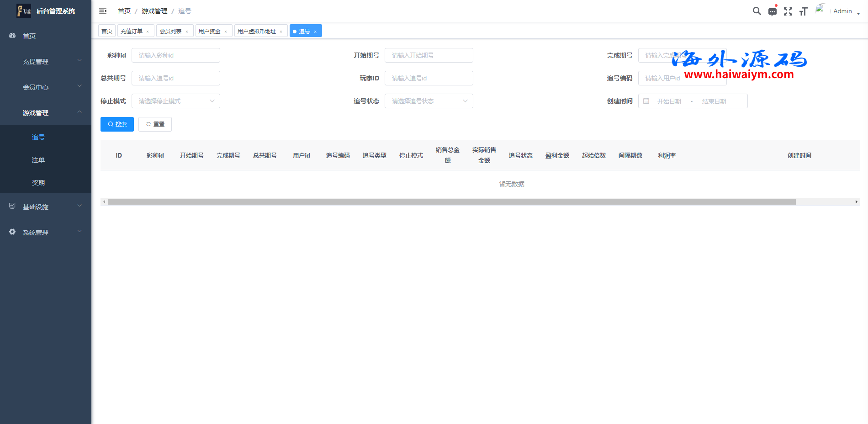Viewport: 868px width, 424px height.
Task: Open the messages chat icon
Action: click(x=772, y=11)
